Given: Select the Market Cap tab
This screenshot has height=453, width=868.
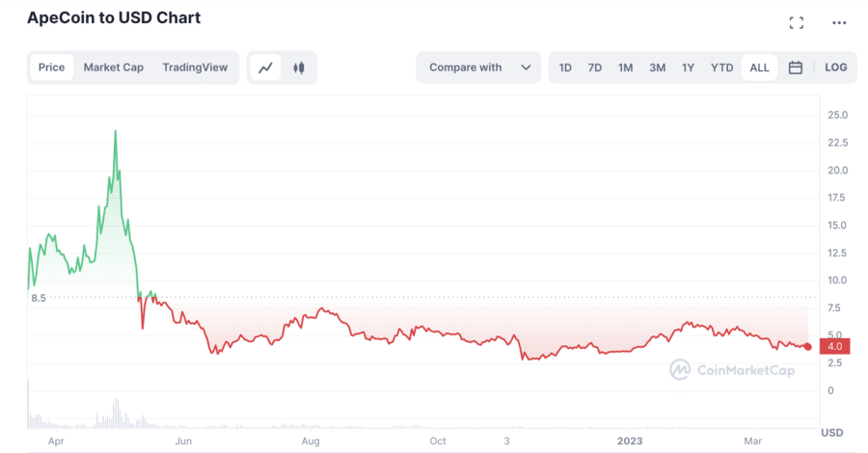Looking at the screenshot, I should (x=114, y=67).
